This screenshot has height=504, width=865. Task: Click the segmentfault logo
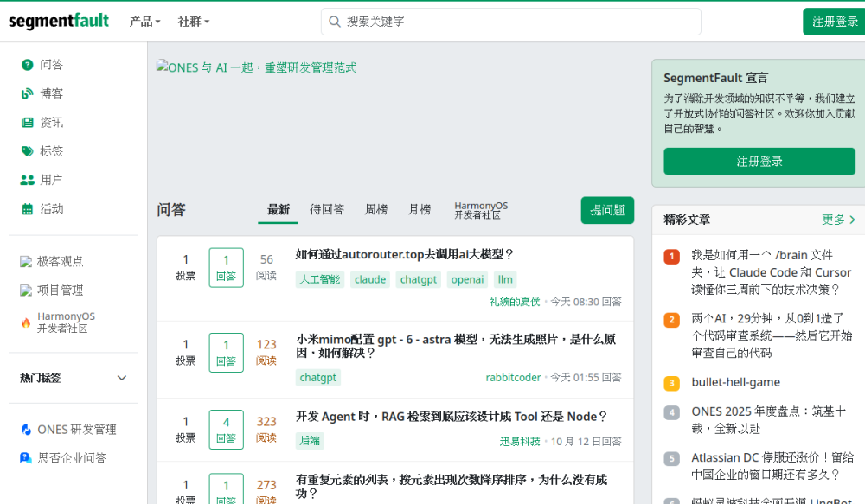click(59, 21)
